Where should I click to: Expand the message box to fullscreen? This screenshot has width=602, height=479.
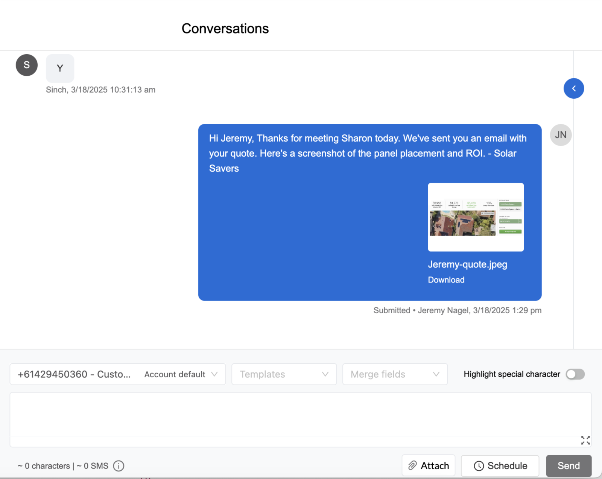pyautogui.click(x=585, y=440)
